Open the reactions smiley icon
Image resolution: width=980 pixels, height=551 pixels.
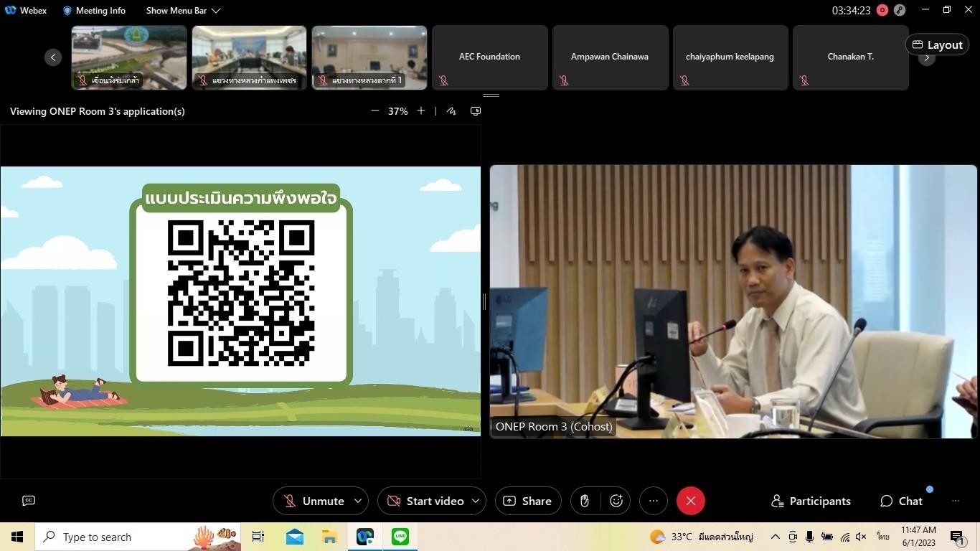(x=616, y=501)
